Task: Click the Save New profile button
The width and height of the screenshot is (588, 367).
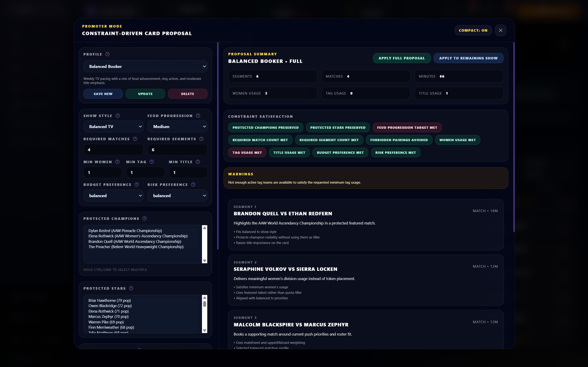Action: (103, 94)
